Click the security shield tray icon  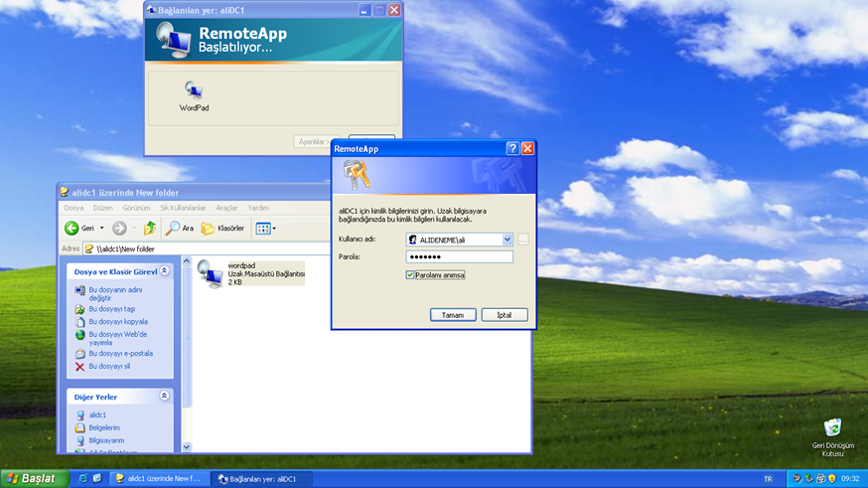831,479
